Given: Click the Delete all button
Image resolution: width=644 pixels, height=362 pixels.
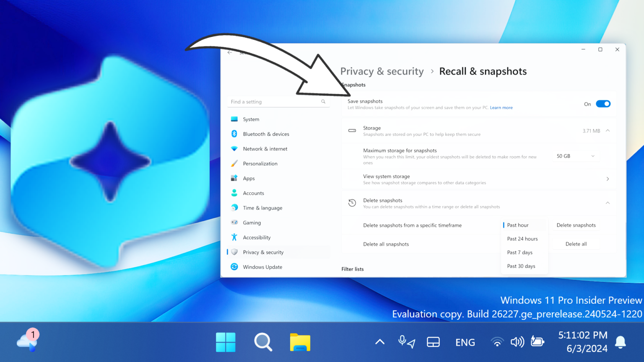Looking at the screenshot, I should tap(576, 244).
